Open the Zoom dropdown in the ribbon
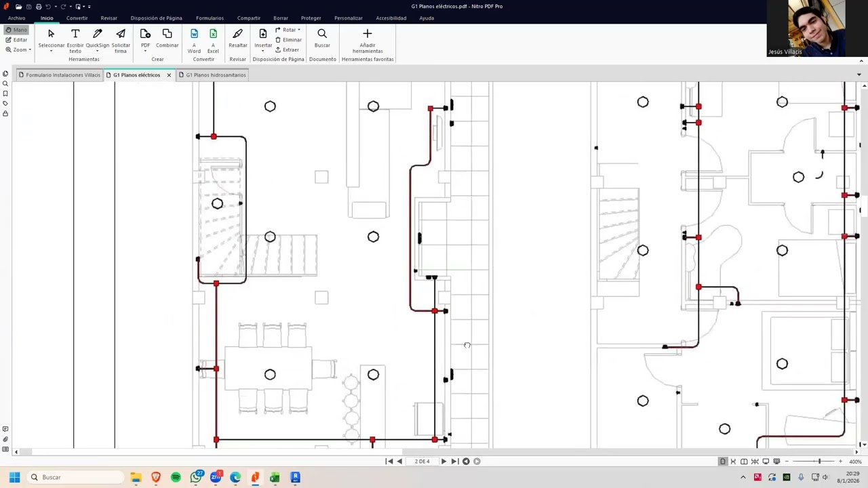Image resolution: width=868 pixels, height=488 pixels. pos(18,49)
